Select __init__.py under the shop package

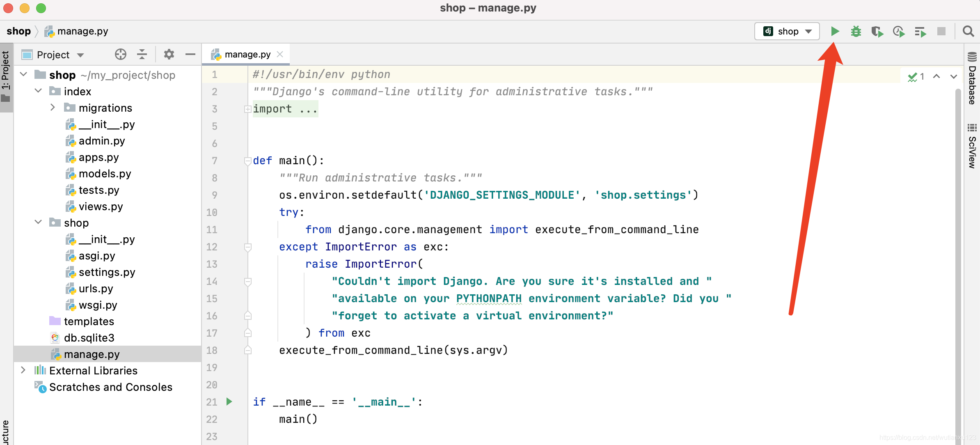(107, 239)
